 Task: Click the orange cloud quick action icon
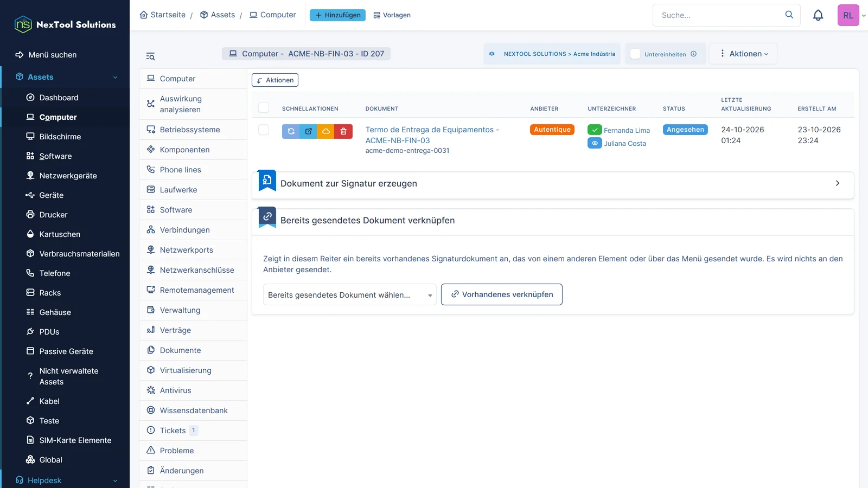(326, 131)
